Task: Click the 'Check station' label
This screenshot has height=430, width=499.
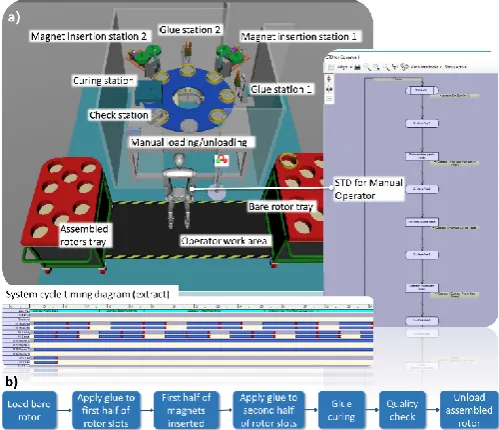Action: [119, 115]
